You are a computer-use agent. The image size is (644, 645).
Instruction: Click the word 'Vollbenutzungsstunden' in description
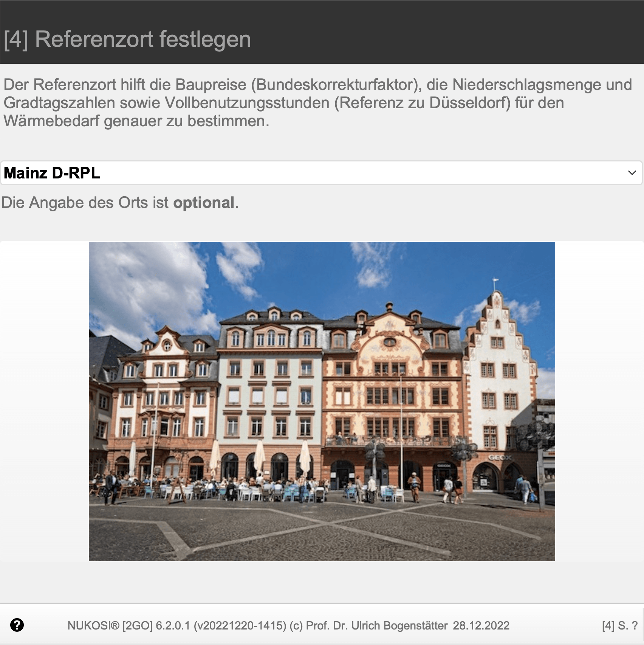click(247, 103)
